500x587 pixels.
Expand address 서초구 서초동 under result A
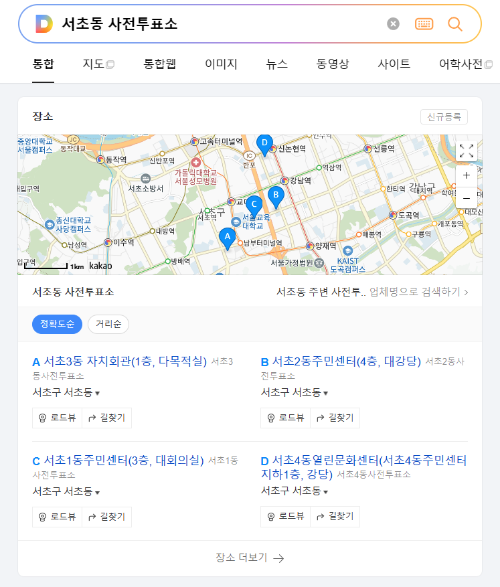point(66,392)
